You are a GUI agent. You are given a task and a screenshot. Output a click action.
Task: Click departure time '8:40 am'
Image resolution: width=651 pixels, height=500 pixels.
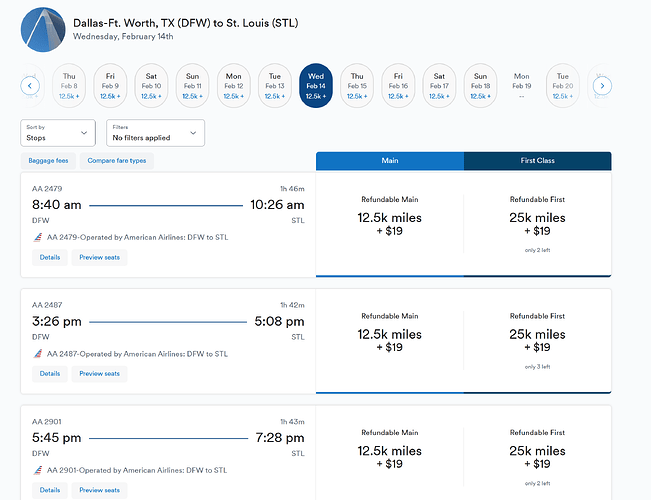click(56, 205)
